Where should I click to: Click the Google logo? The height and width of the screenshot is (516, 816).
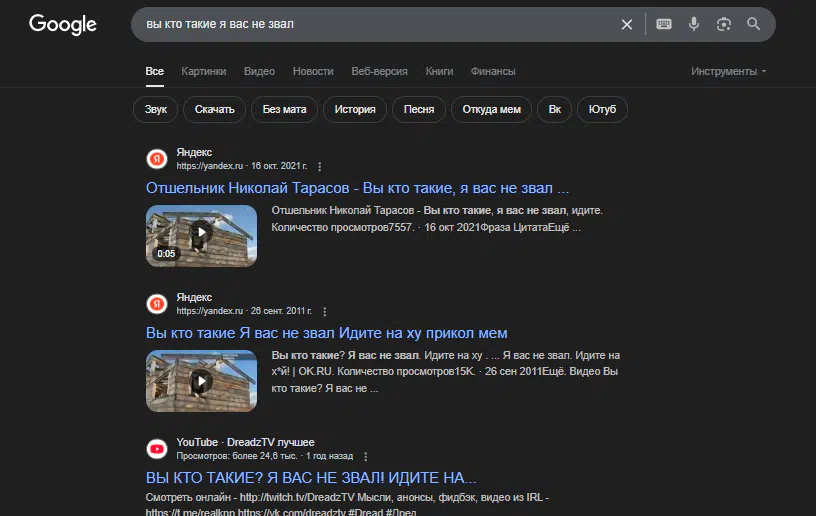click(62, 24)
